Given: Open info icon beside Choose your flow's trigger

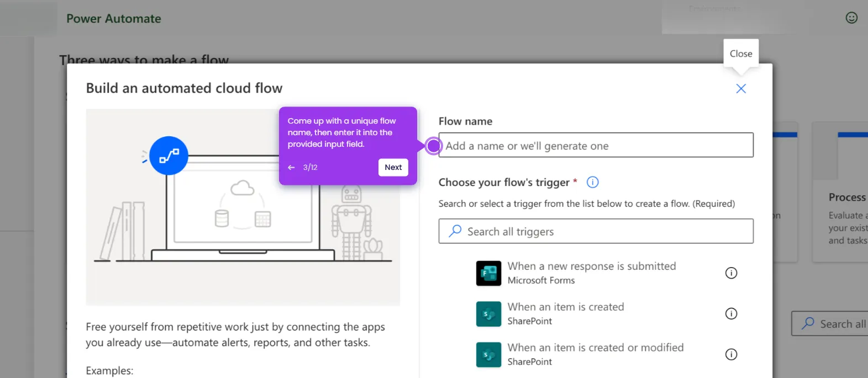Looking at the screenshot, I should coord(592,182).
